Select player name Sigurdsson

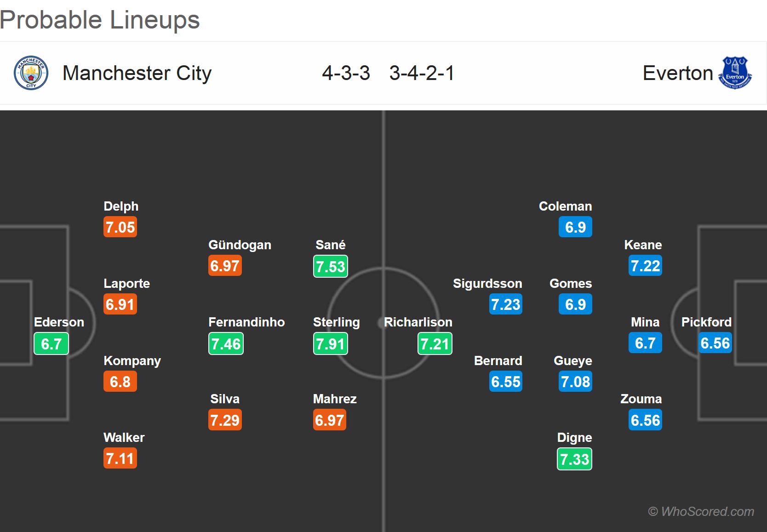pos(487,283)
